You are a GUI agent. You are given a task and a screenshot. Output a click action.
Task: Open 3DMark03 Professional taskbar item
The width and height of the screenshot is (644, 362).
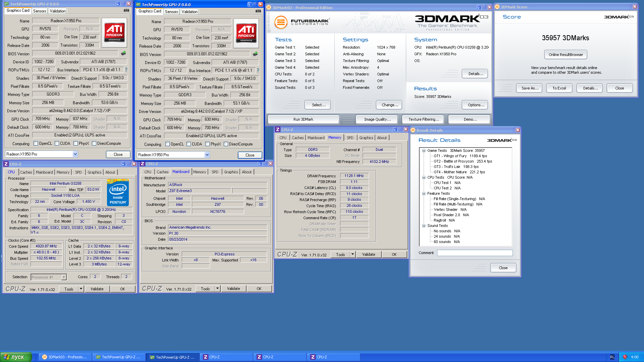click(x=65, y=357)
